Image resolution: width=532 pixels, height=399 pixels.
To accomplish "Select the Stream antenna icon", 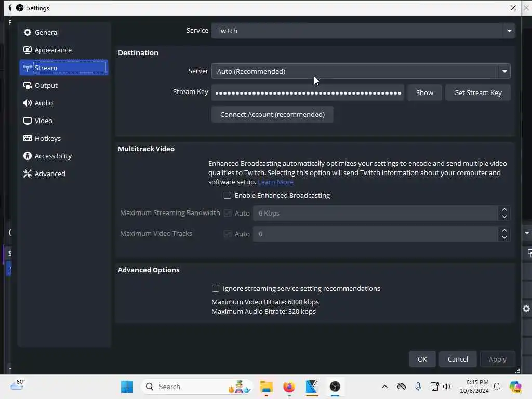I will pyautogui.click(x=28, y=68).
